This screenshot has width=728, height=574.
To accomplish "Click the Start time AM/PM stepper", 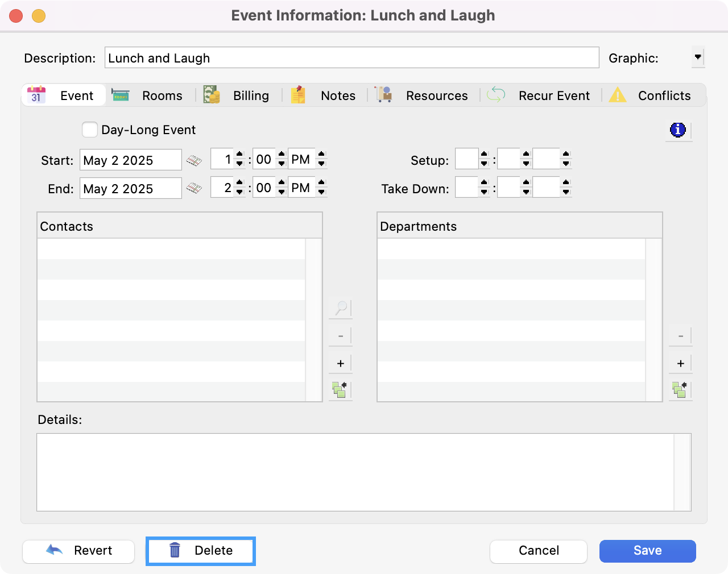I will [x=321, y=159].
